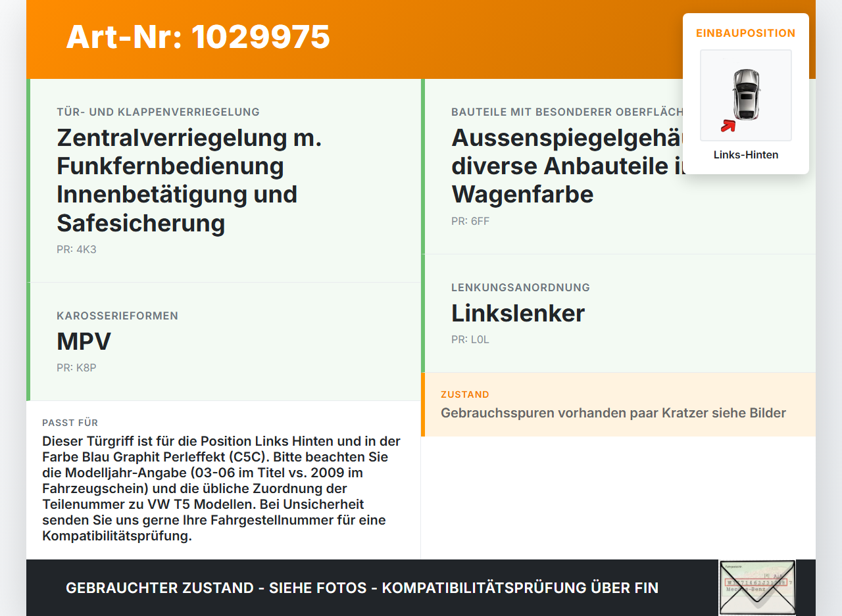Viewport: 842px width, 616px height.
Task: Select the Lenkungsanordnung section header
Action: tap(520, 287)
